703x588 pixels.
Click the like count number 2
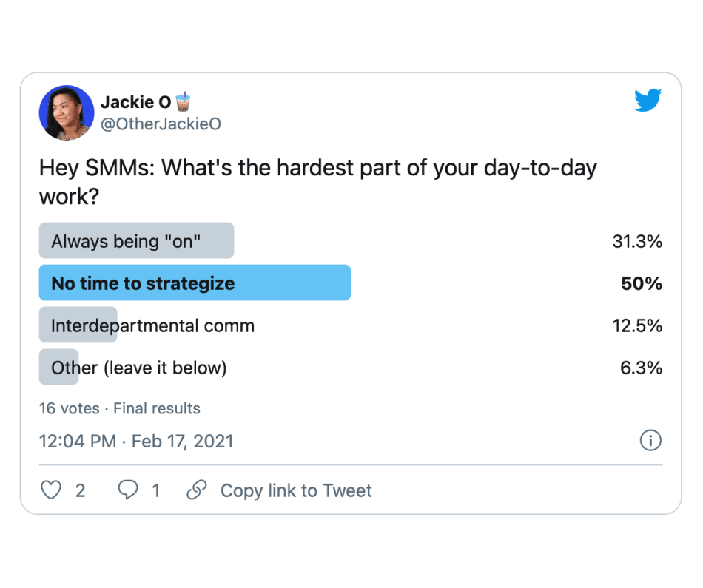tap(80, 490)
